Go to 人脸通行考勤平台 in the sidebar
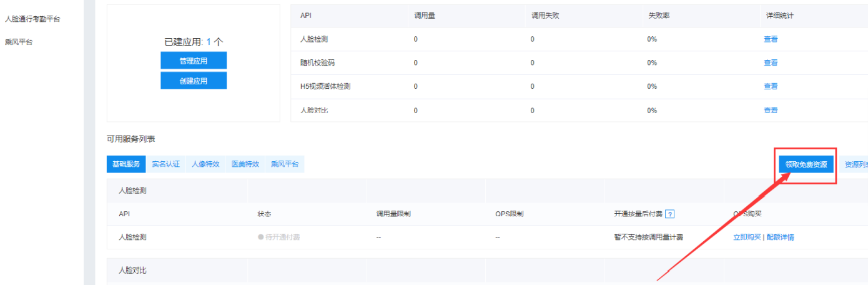Viewport: 868px width, 285px height. [x=32, y=19]
